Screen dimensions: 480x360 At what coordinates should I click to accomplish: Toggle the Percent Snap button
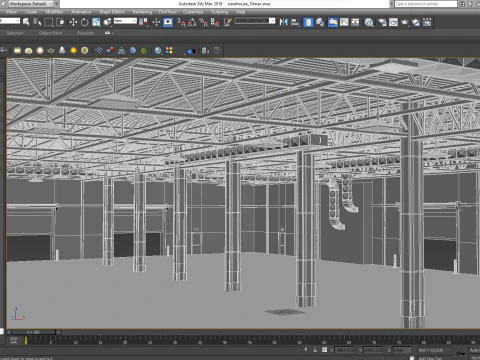point(203,22)
